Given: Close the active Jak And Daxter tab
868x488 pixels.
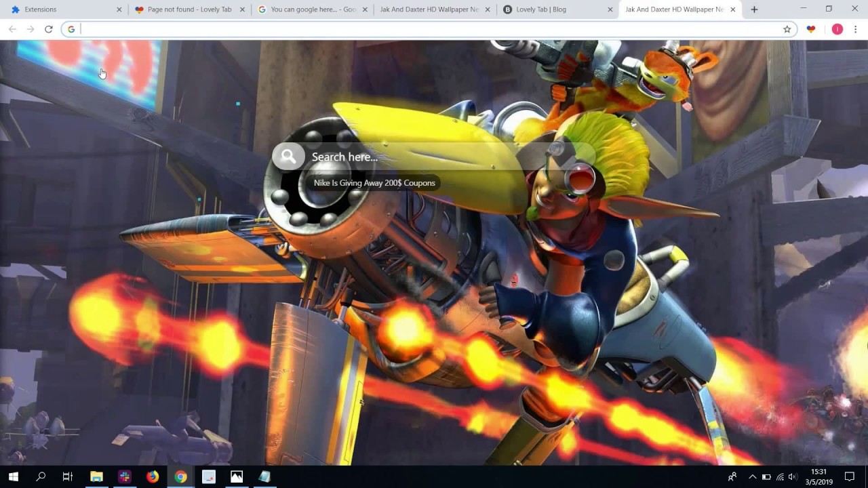Looking at the screenshot, I should pyautogui.click(x=732, y=9).
